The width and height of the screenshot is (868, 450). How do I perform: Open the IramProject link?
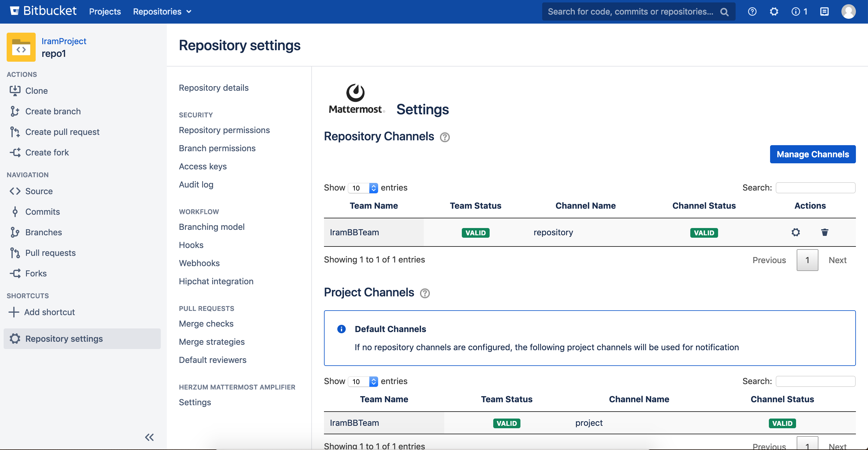64,41
